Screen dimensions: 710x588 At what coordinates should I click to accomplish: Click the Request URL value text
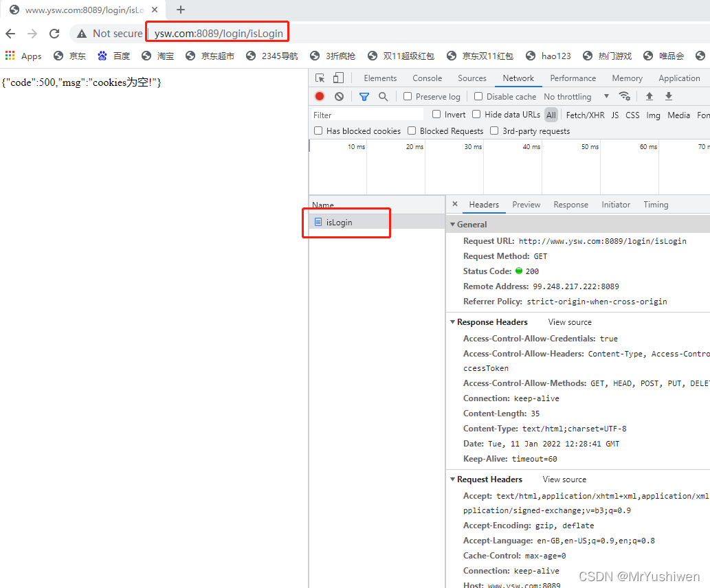602,241
